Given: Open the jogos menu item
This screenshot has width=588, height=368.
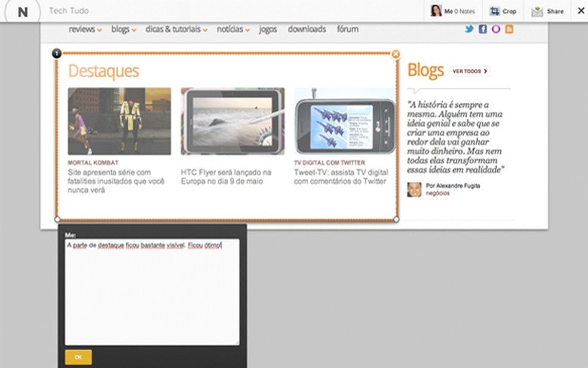Looking at the screenshot, I should (268, 29).
